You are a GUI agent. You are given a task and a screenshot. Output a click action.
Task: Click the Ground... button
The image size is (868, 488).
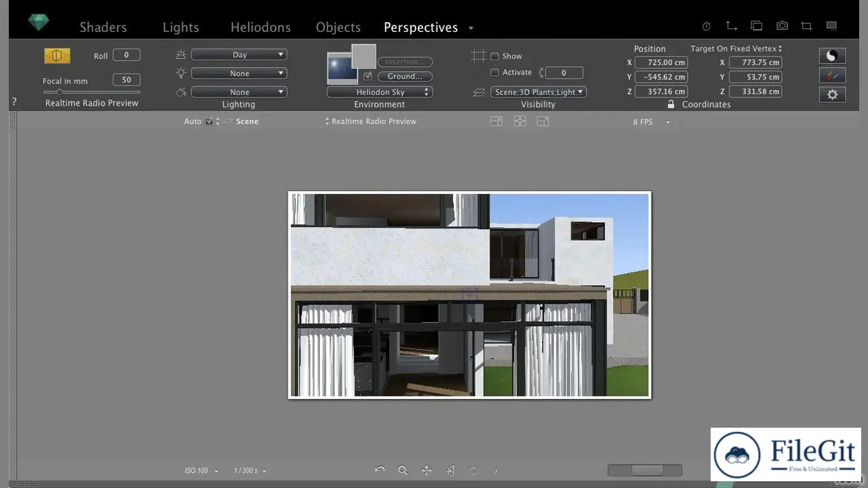(x=405, y=77)
